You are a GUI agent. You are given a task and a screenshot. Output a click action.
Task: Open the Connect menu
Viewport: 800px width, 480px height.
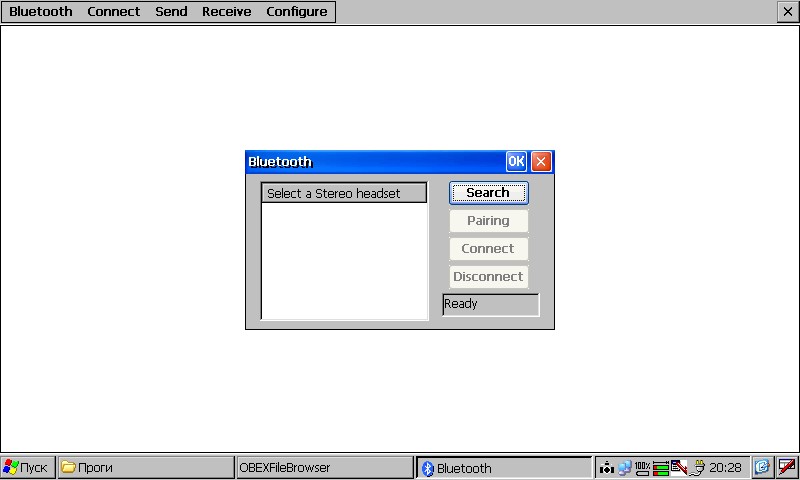click(x=113, y=11)
